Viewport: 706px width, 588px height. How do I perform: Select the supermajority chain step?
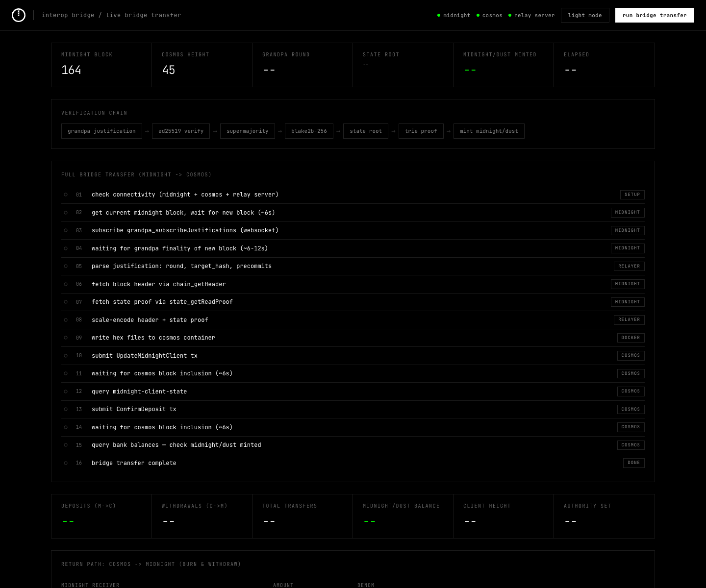[x=248, y=131]
